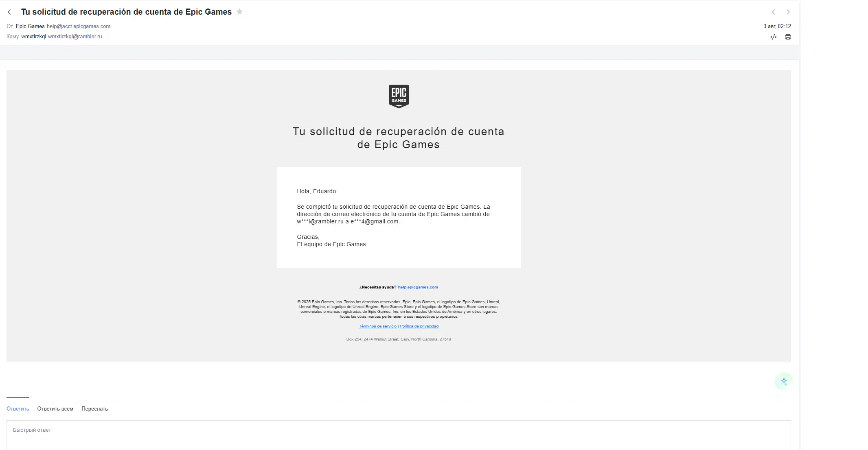Screen dimensions: 868x450
Task: Open Política de privacidad link
Action: pos(419,326)
